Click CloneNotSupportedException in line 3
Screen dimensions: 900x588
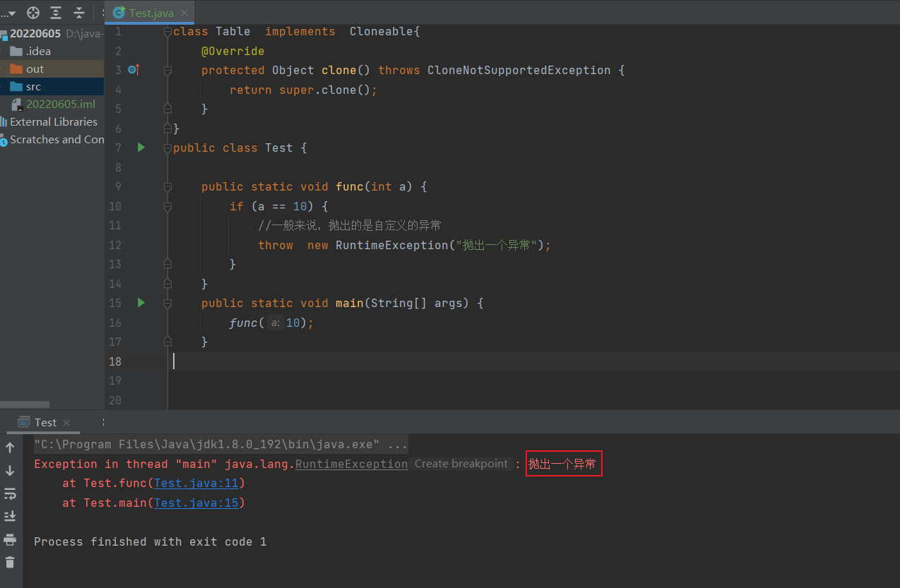[x=519, y=70]
